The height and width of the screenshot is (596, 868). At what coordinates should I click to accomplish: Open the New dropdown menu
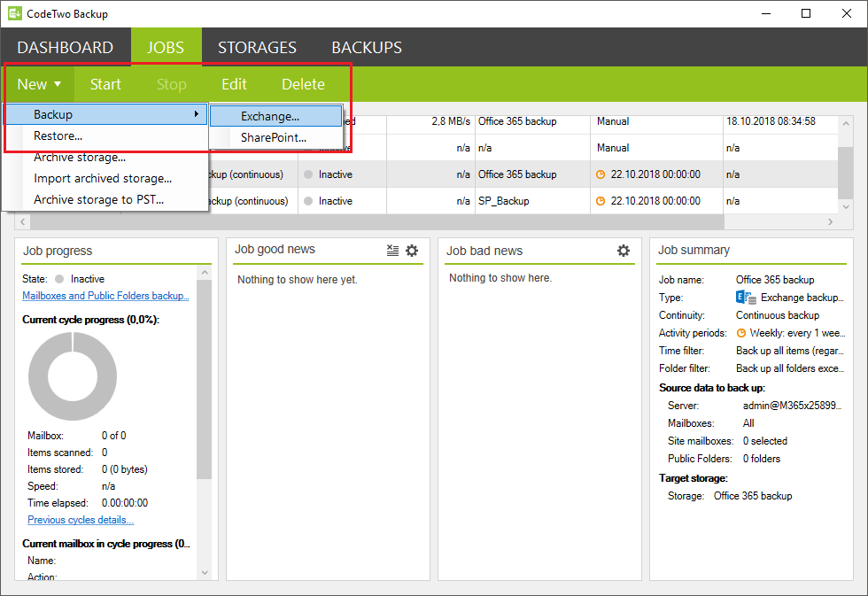coord(39,84)
